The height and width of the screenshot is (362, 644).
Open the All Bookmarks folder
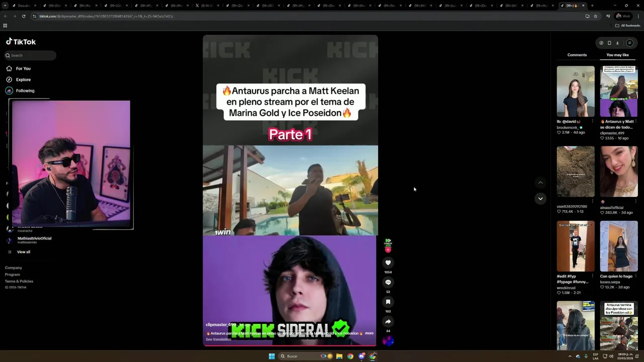[x=627, y=26]
